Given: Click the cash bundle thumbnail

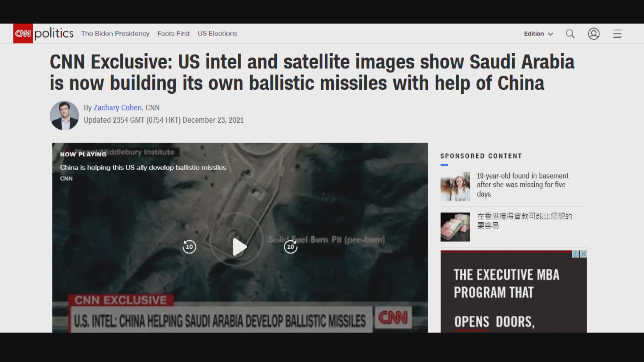Looking at the screenshot, I should 455,227.
